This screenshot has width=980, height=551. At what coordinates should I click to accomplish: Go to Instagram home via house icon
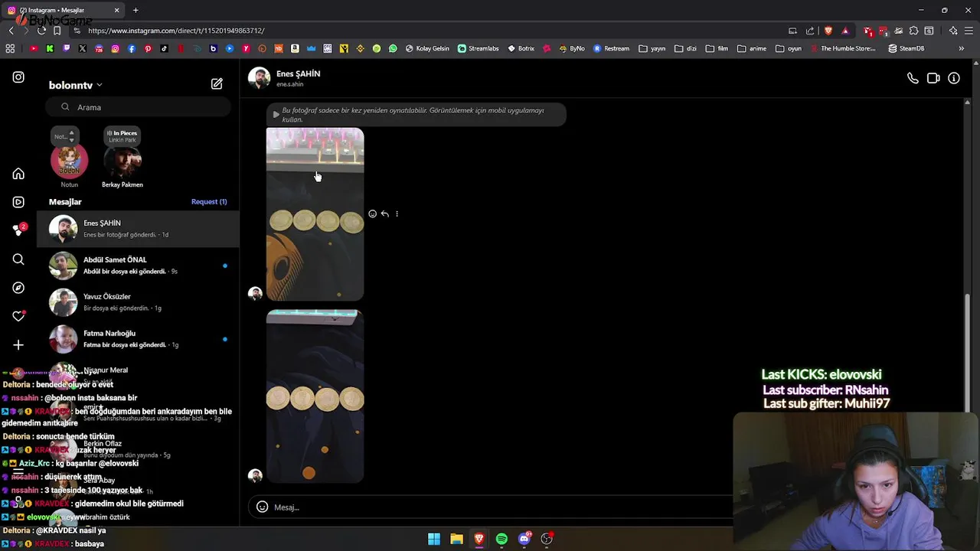point(18,174)
